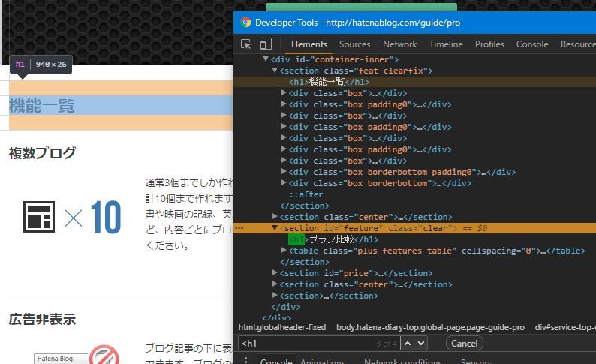
Task: Click the 複数ブログ heading on the page
Action: click(42, 153)
